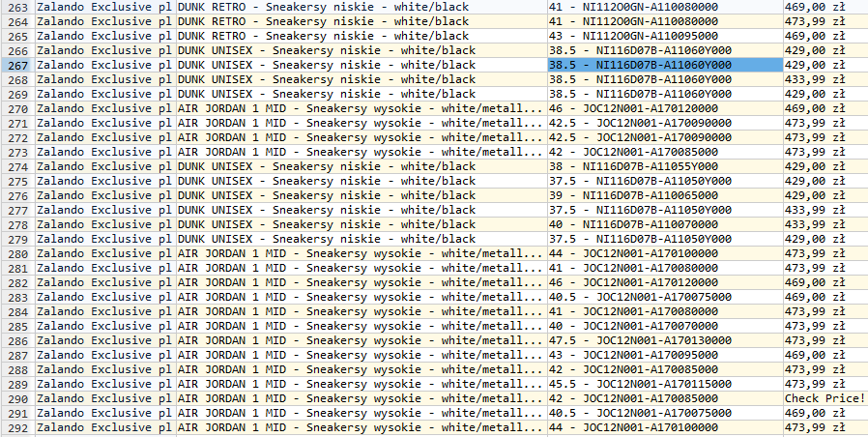Select row header 292
Image resolution: width=868 pixels, height=437 pixels.
point(17,427)
